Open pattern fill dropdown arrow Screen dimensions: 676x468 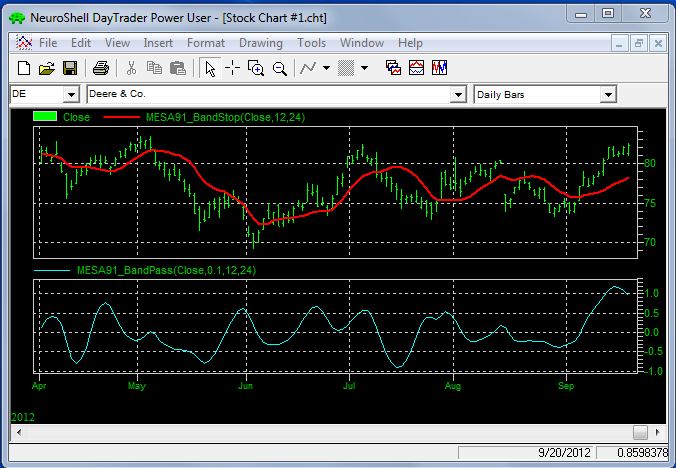click(x=364, y=68)
